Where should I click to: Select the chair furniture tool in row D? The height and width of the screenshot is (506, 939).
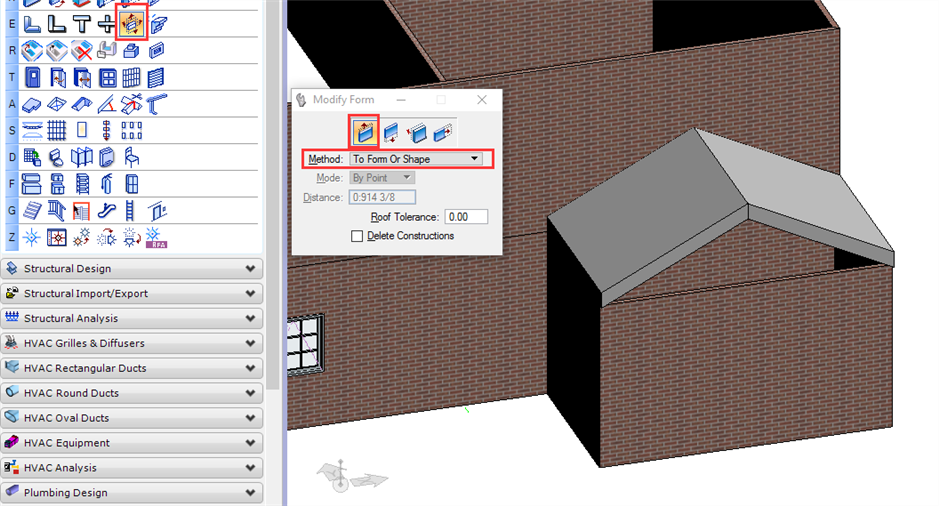(x=131, y=157)
